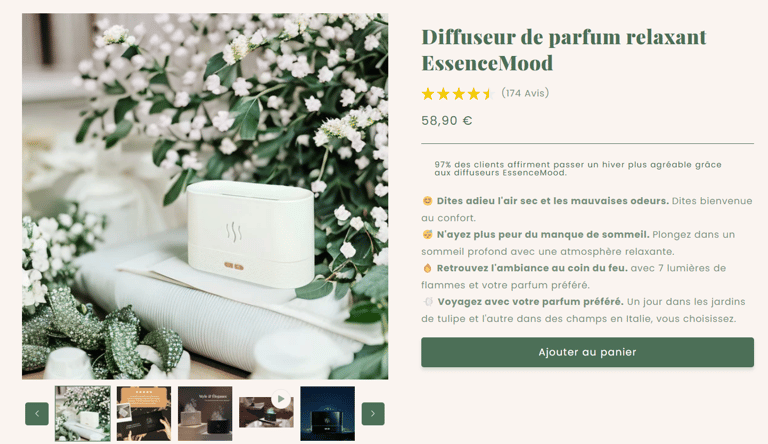Click the large main product image

(x=205, y=196)
